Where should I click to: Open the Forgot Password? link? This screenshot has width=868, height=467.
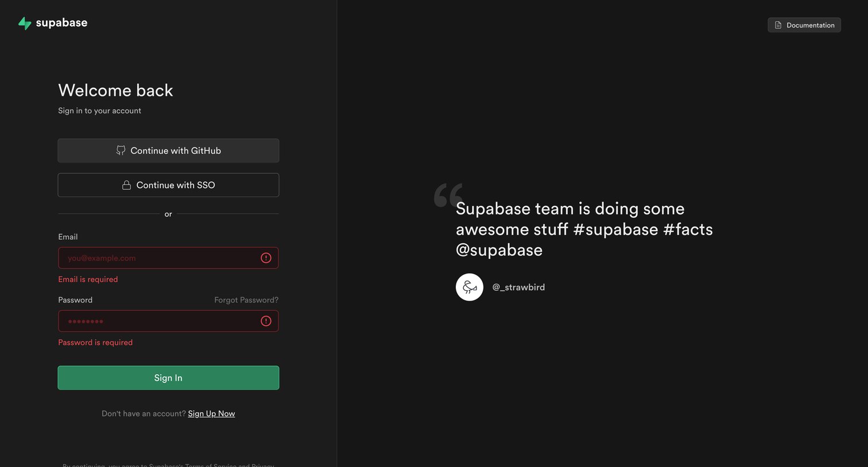[246, 300]
